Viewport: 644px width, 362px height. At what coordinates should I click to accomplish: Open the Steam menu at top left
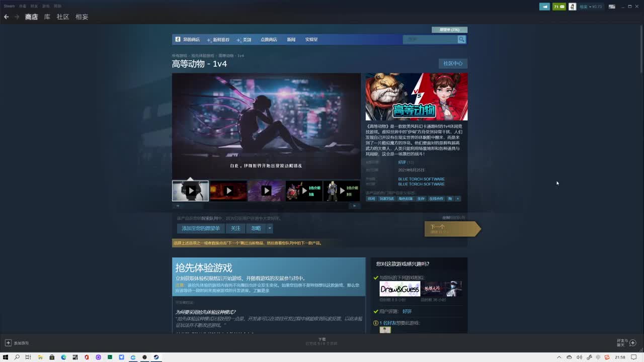[9, 6]
